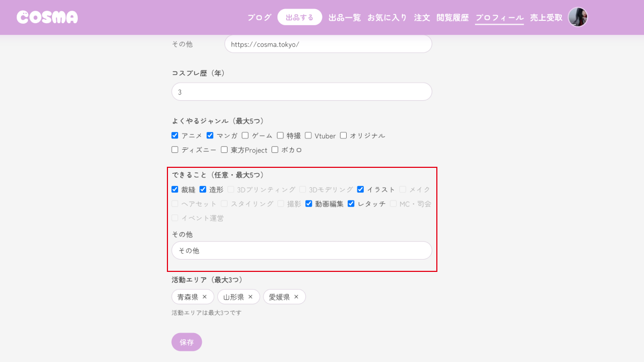The width and height of the screenshot is (644, 362).
Task: Deselect the イラスト skill
Action: tap(360, 189)
